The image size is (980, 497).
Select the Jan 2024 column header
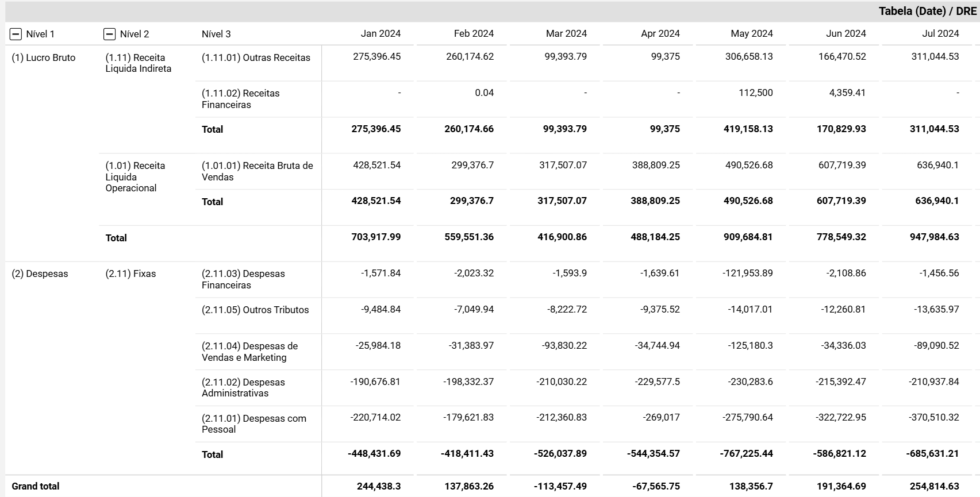(381, 34)
